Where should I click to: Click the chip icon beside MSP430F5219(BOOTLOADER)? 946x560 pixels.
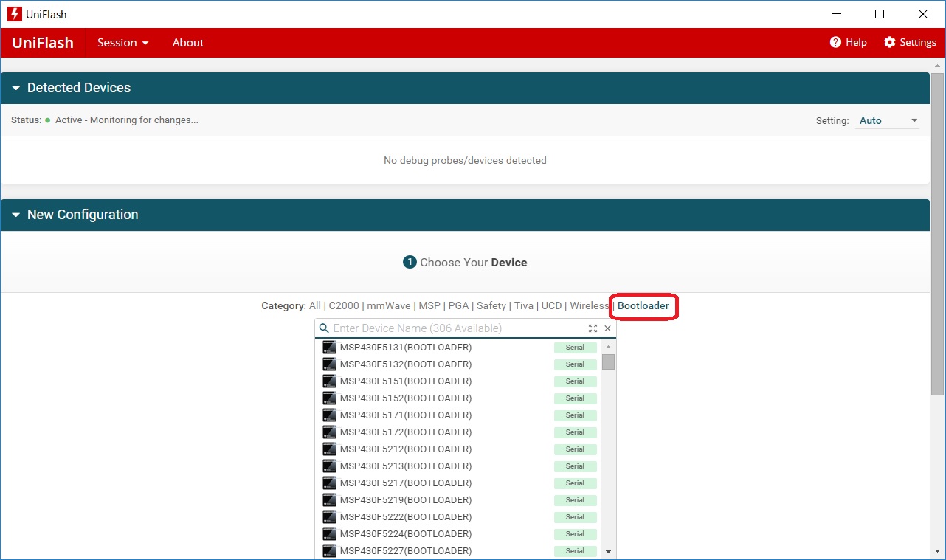[329, 500]
